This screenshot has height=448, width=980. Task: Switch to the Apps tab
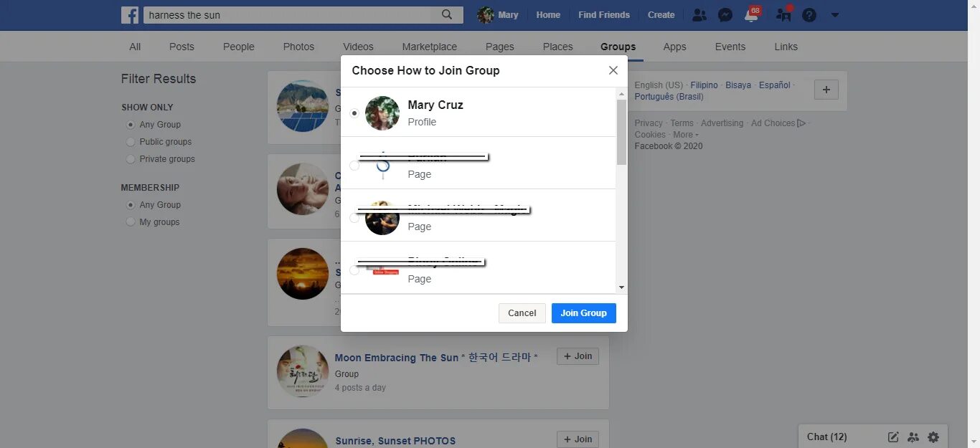pyautogui.click(x=674, y=47)
